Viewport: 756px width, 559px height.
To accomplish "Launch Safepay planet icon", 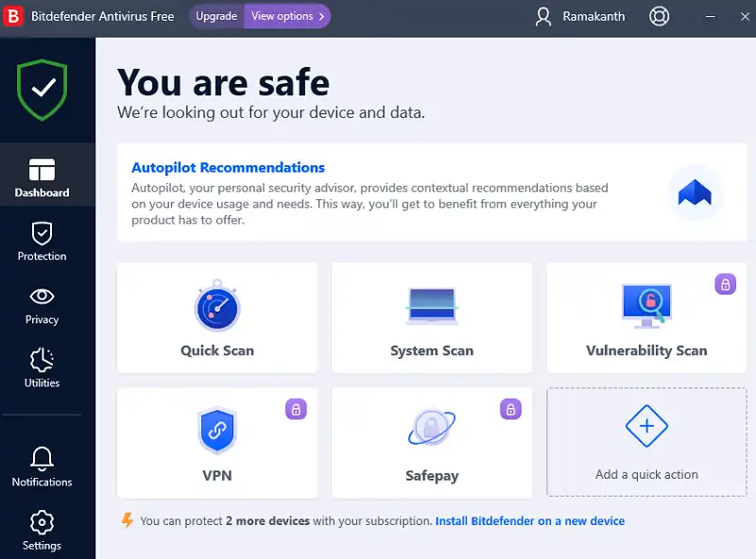I will pos(432,428).
